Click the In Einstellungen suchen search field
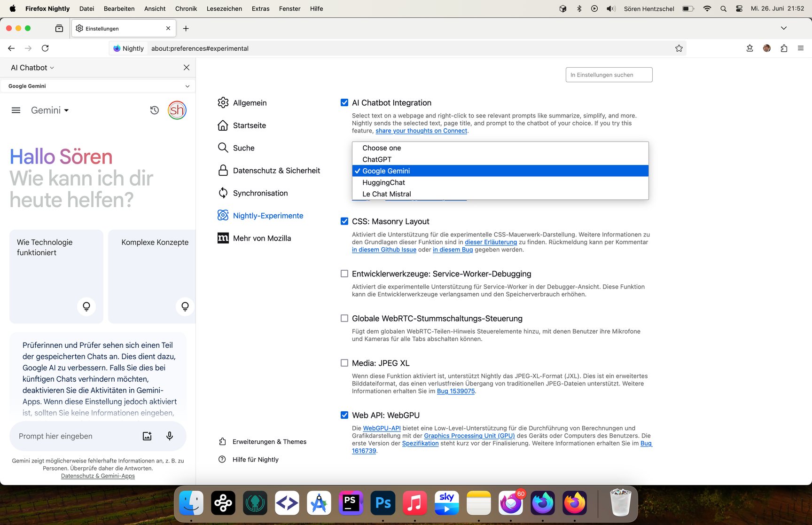 [609, 75]
